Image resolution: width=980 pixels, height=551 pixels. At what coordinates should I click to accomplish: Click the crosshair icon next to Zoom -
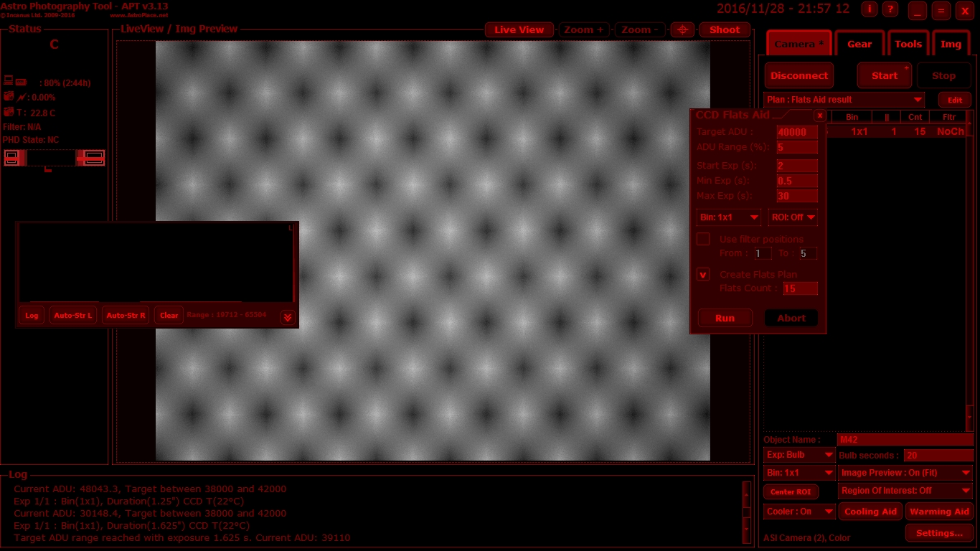682,29
